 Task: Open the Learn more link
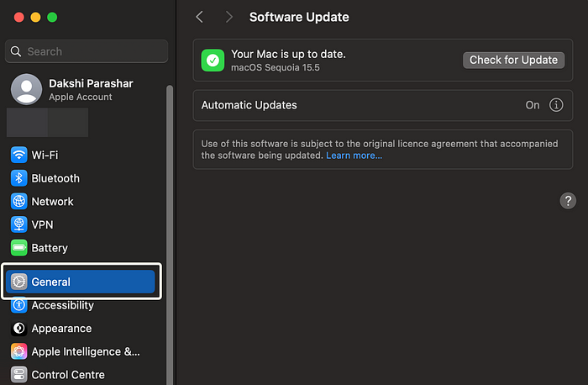tap(354, 156)
